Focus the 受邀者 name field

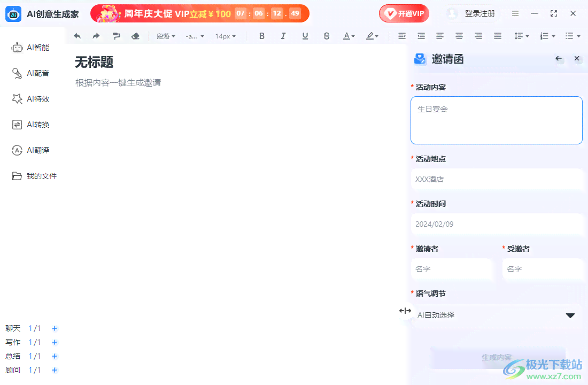pyautogui.click(x=542, y=269)
